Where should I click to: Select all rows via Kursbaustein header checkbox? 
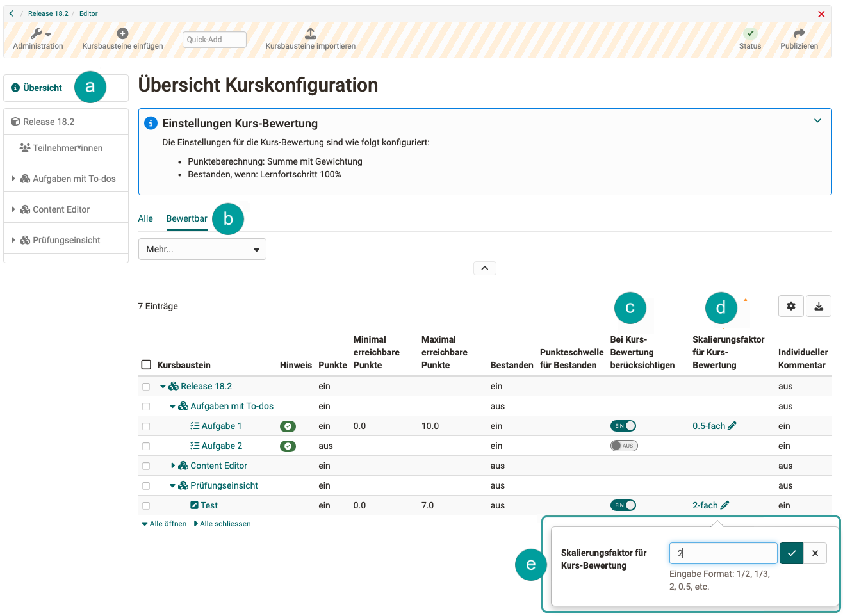pos(146,365)
